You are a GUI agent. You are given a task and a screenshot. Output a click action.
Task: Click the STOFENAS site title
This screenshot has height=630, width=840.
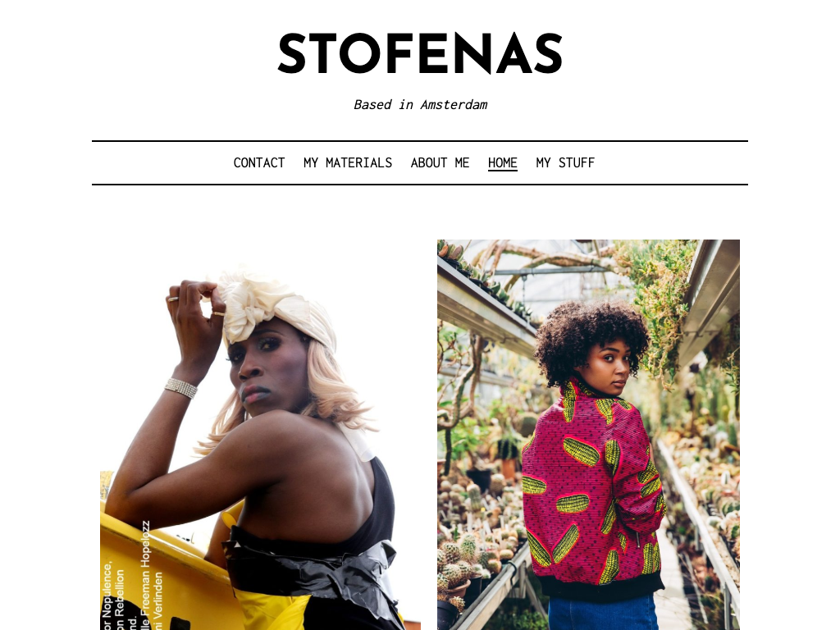pos(420,53)
